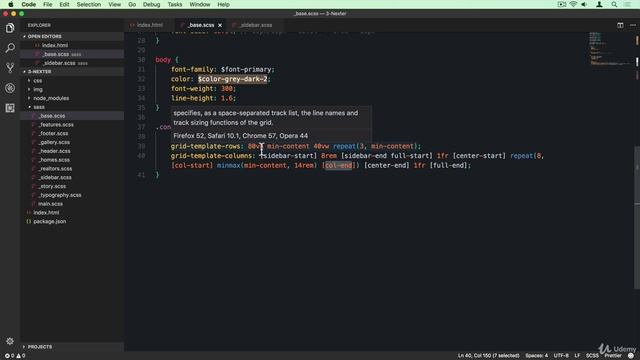Open package.json in the file tree
Viewport: 640px width, 360px height.
(x=49, y=221)
